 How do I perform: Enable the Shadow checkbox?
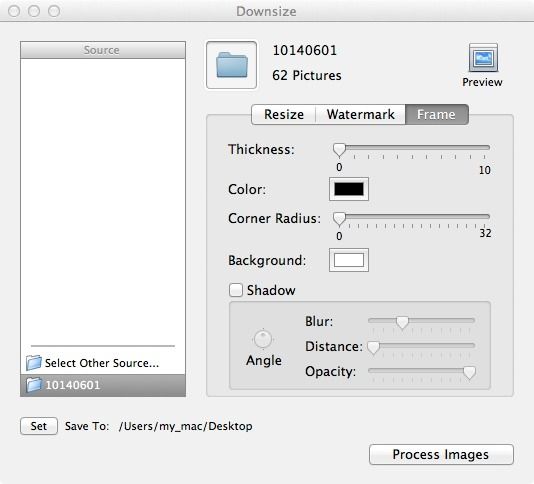click(236, 290)
